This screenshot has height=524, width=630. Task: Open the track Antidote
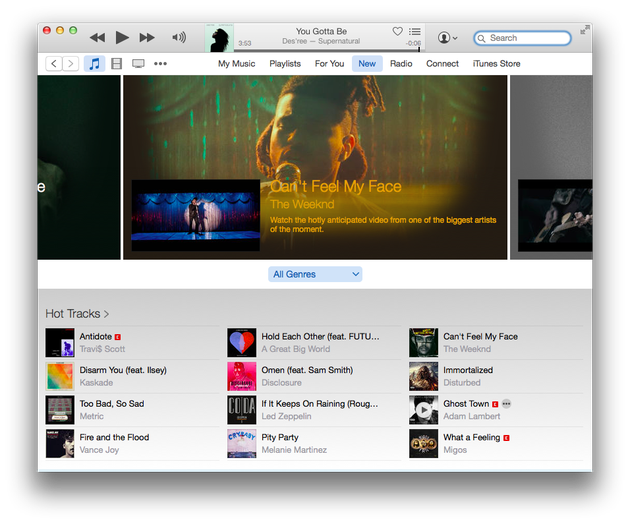pyautogui.click(x=96, y=336)
